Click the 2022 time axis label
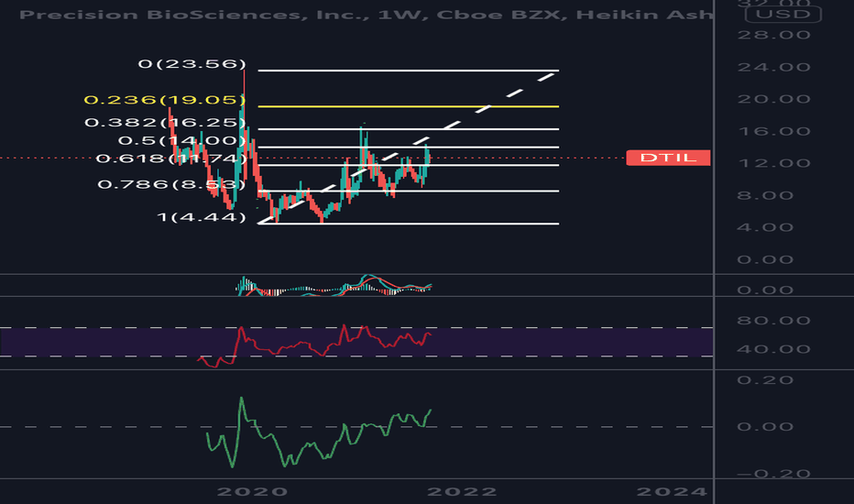This screenshot has height=504, width=854. [462, 491]
